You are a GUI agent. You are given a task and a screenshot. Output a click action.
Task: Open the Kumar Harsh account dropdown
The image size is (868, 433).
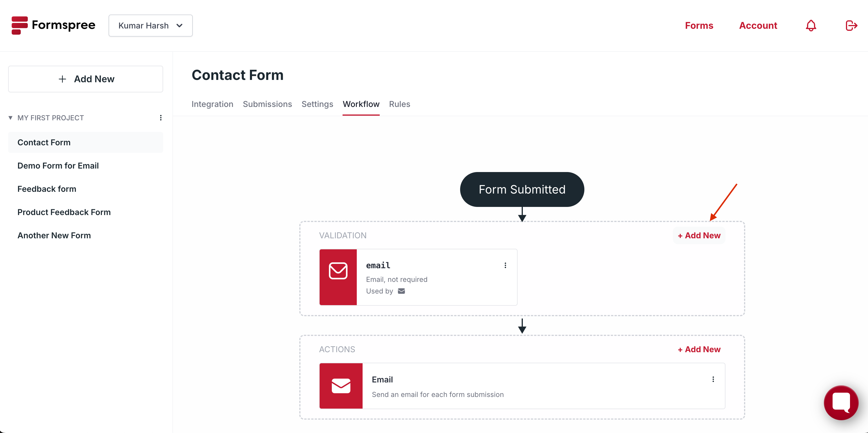pyautogui.click(x=150, y=26)
